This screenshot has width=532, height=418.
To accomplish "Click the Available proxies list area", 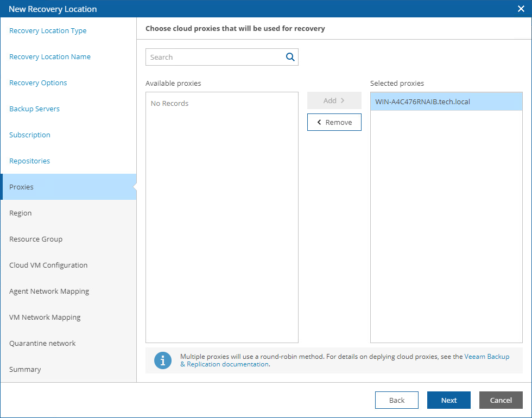I will tap(221, 217).
